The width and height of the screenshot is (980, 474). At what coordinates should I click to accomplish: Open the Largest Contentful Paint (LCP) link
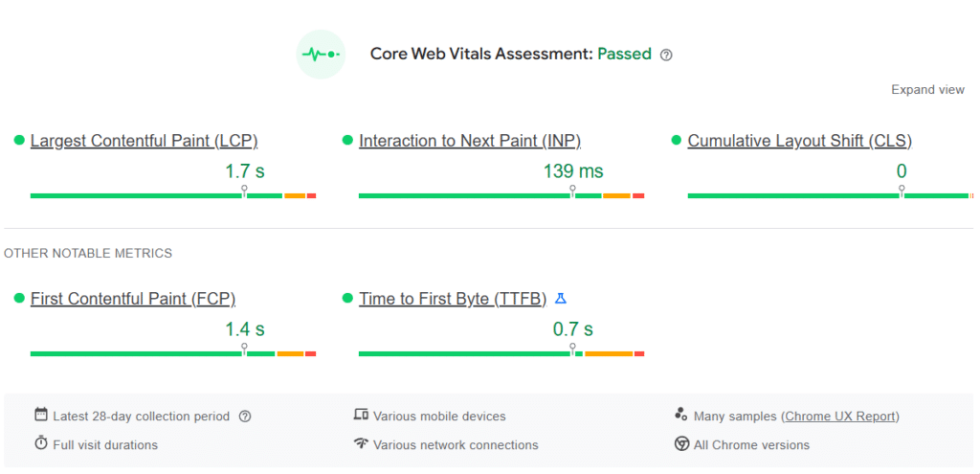click(144, 141)
